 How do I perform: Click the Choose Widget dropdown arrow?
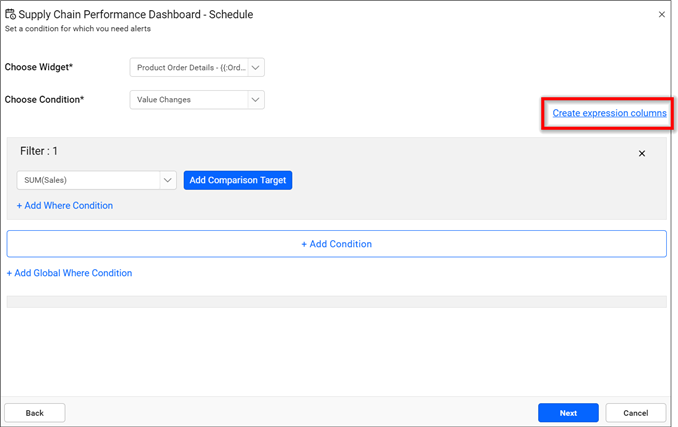(x=256, y=68)
